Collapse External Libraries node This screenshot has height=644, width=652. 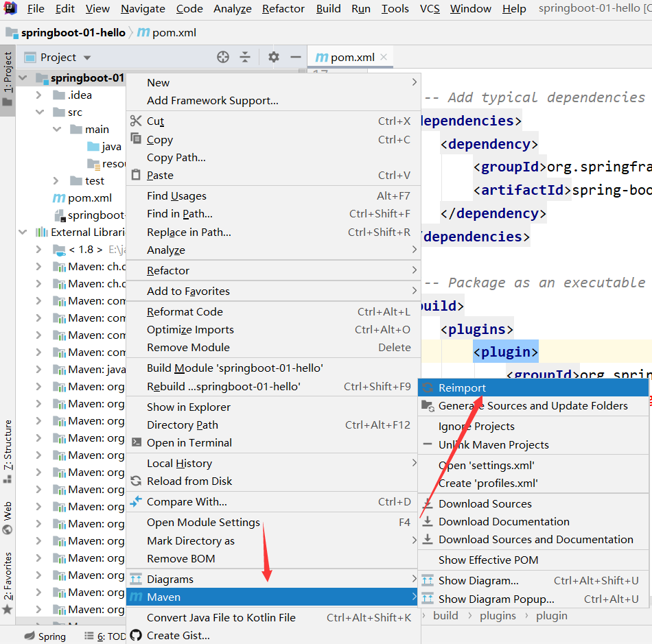(23, 232)
